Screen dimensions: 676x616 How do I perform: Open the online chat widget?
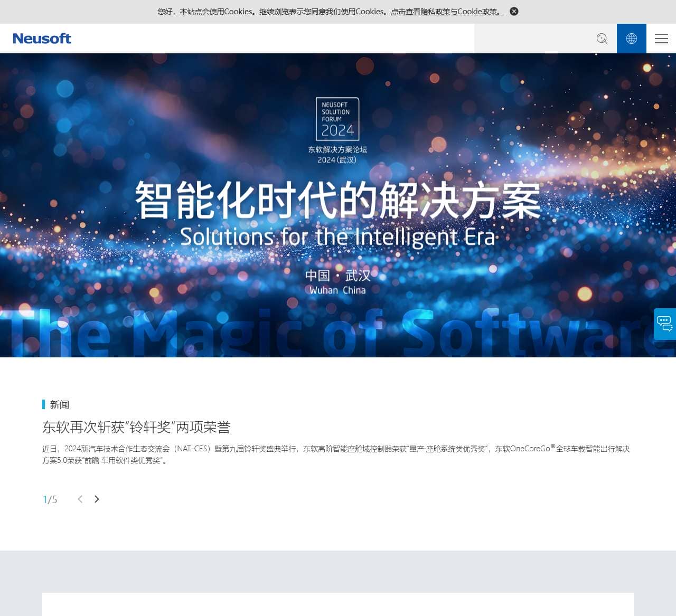(x=665, y=324)
